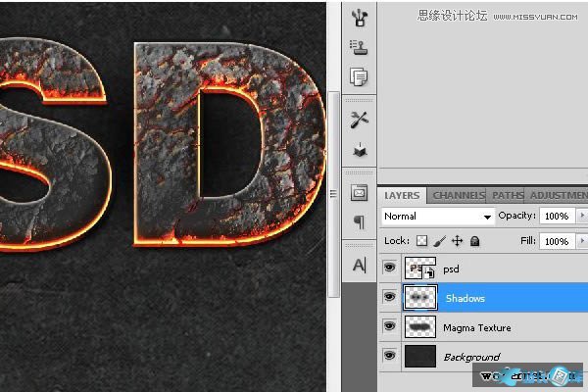Toggle visibility of the Shadows layer

(x=390, y=298)
